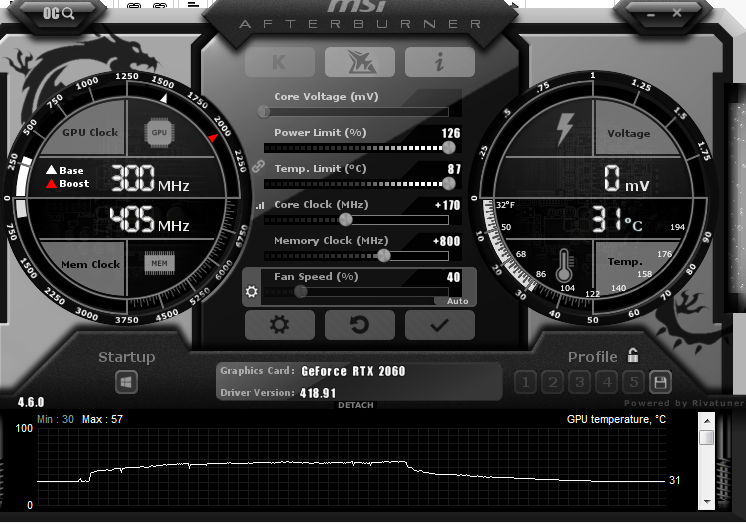The image size is (746, 524).
Task: Click the Fan Speed slider handle
Action: pos(301,292)
